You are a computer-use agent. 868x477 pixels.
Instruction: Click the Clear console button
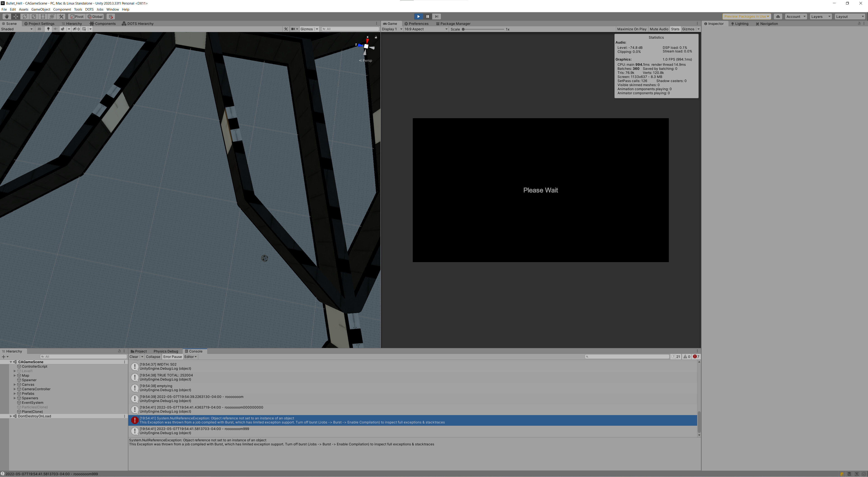click(133, 357)
